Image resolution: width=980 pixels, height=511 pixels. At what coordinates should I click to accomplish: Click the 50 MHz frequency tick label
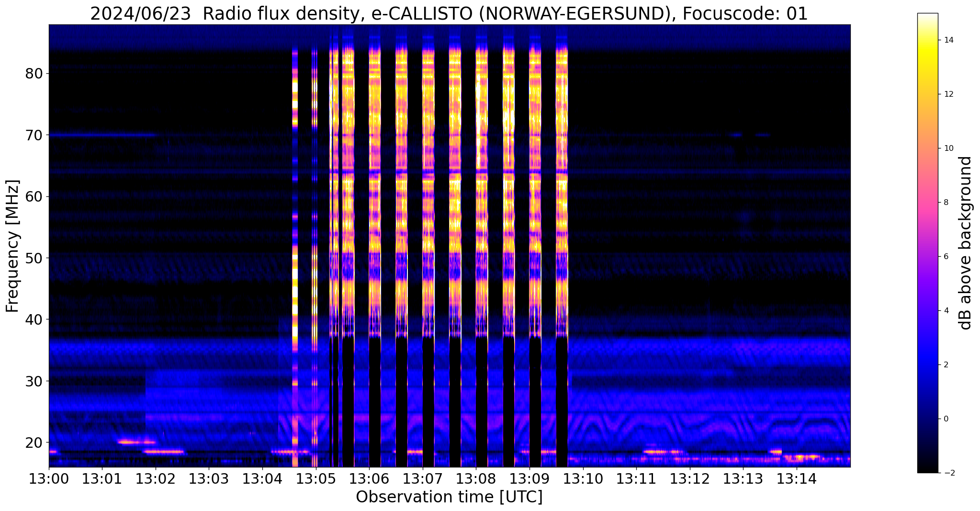(x=34, y=258)
